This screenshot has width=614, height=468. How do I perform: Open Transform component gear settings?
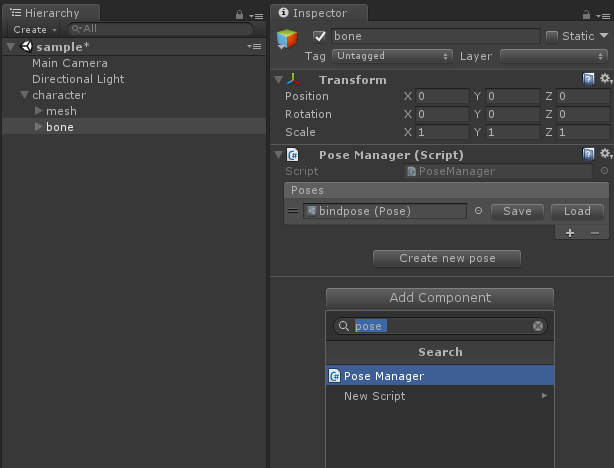click(606, 79)
